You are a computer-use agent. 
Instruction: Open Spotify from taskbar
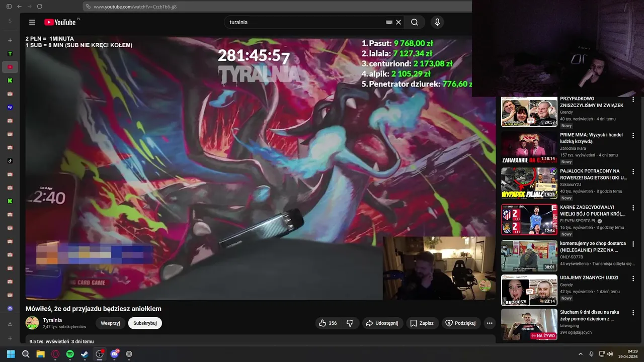tap(70, 354)
